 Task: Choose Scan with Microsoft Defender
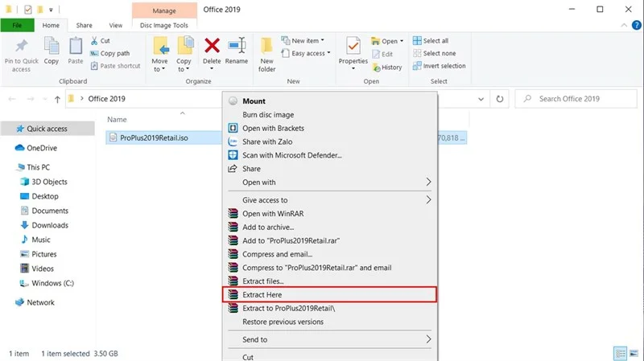click(x=331, y=155)
